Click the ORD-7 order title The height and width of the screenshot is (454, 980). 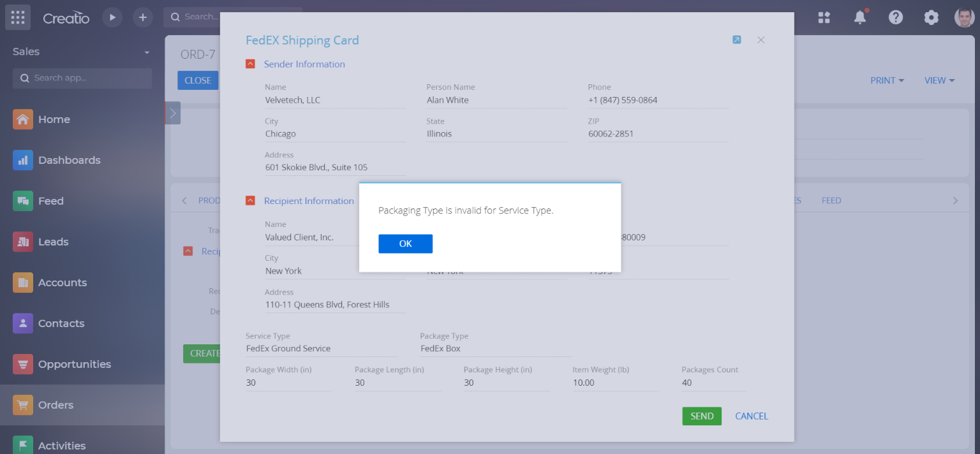[x=198, y=55]
